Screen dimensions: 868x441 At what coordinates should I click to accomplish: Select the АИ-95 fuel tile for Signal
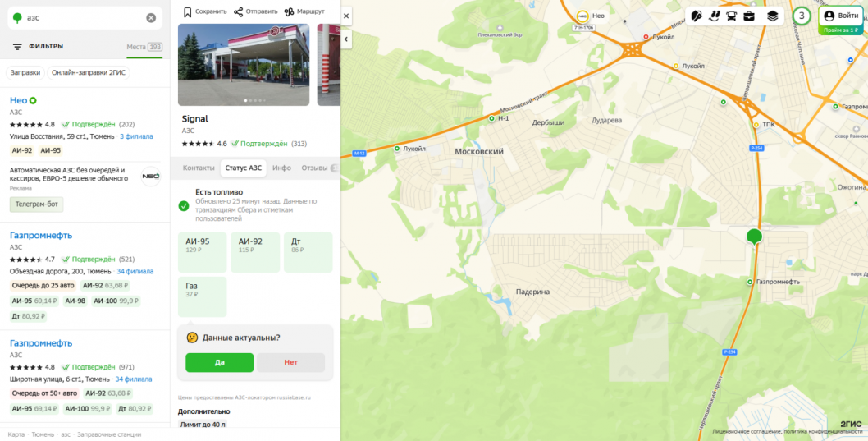[x=202, y=252]
